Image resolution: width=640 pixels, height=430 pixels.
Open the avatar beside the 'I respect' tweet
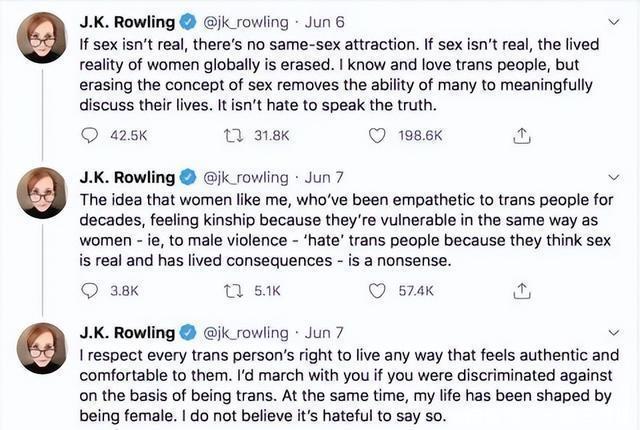coord(41,350)
